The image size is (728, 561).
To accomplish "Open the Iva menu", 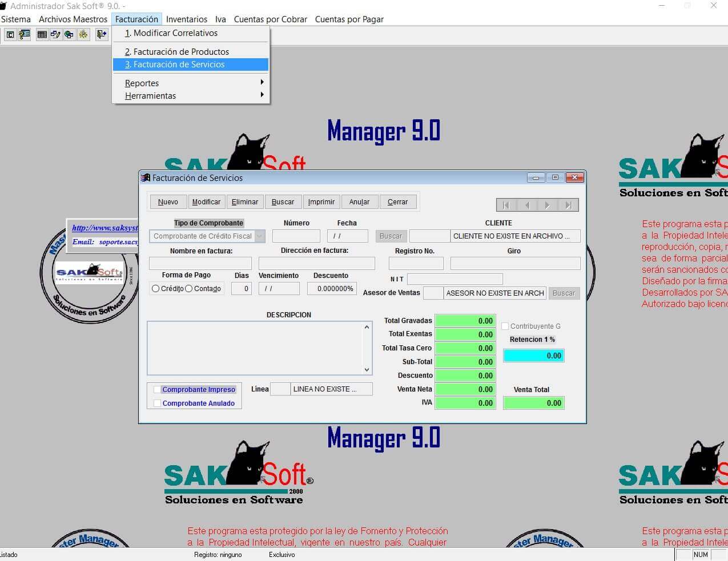I will click(220, 19).
